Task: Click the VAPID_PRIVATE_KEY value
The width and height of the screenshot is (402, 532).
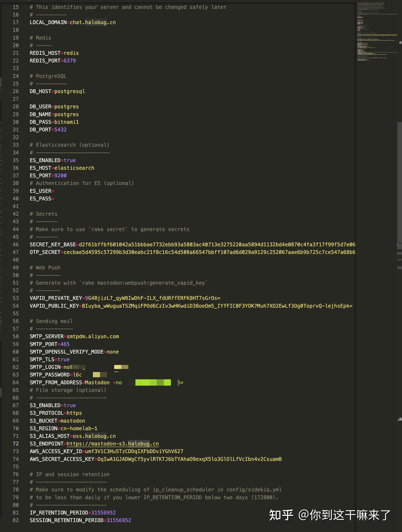Action: (x=153, y=298)
